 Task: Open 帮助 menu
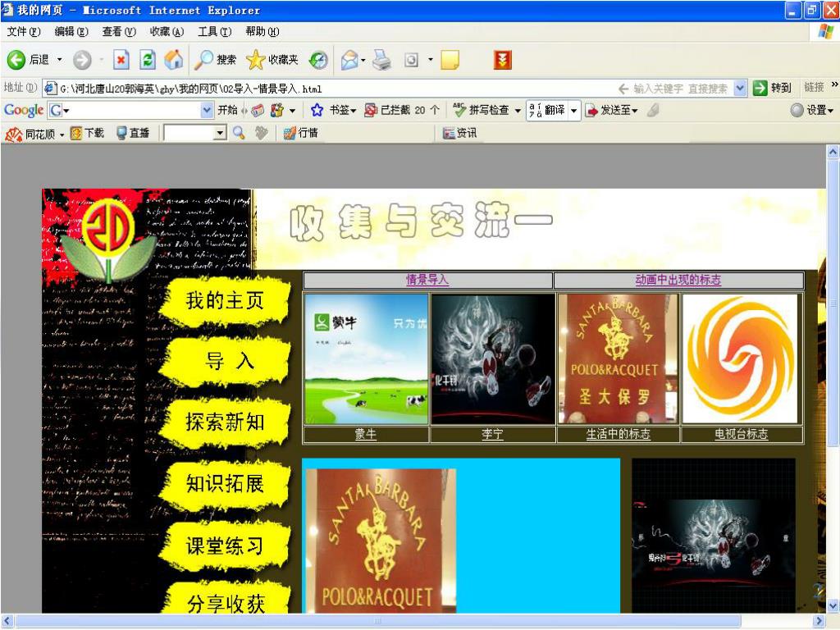click(x=262, y=32)
